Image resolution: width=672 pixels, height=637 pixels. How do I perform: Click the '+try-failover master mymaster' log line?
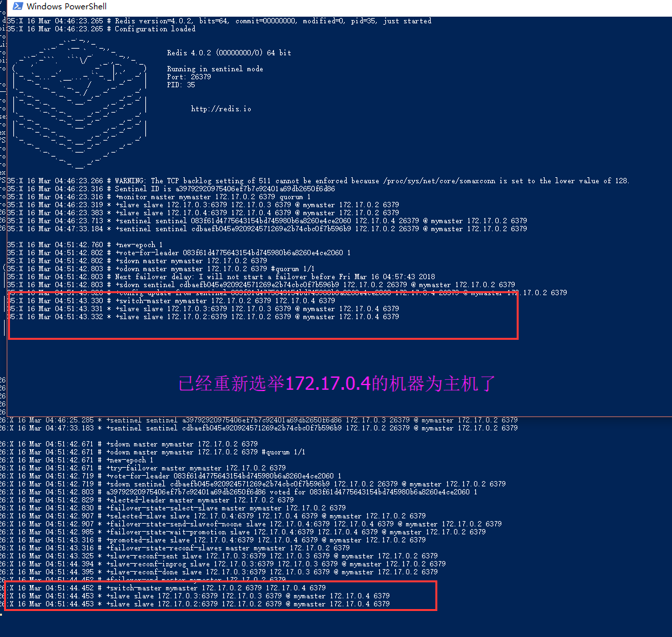tap(143, 468)
